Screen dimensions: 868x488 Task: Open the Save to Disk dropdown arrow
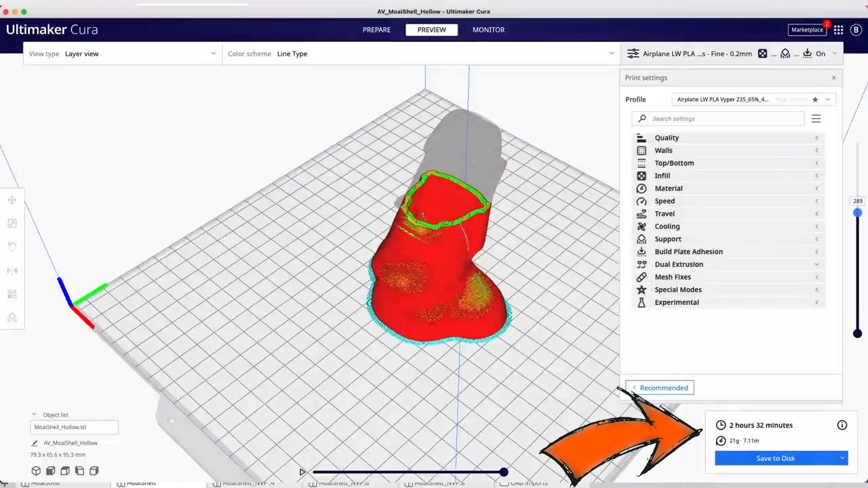pyautogui.click(x=842, y=458)
